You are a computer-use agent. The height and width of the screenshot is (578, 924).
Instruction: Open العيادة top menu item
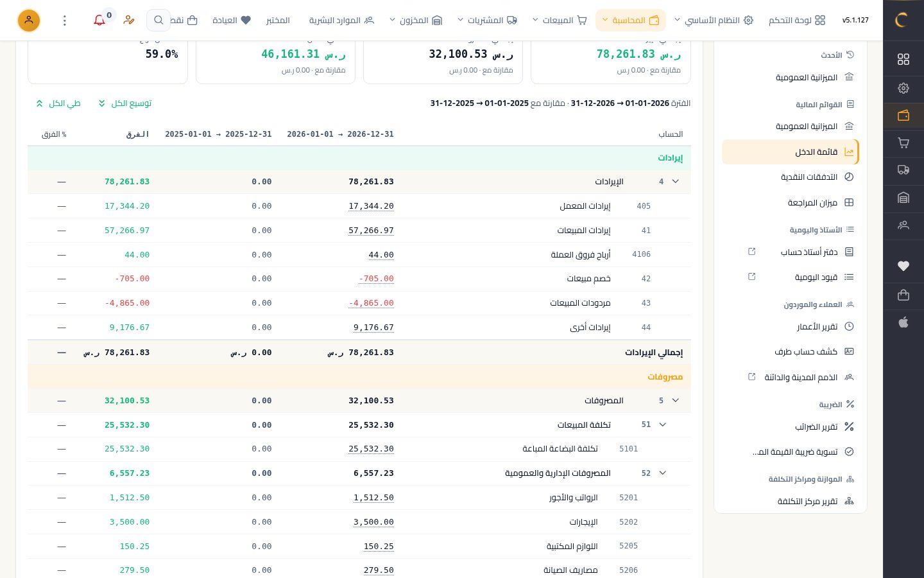pos(232,21)
